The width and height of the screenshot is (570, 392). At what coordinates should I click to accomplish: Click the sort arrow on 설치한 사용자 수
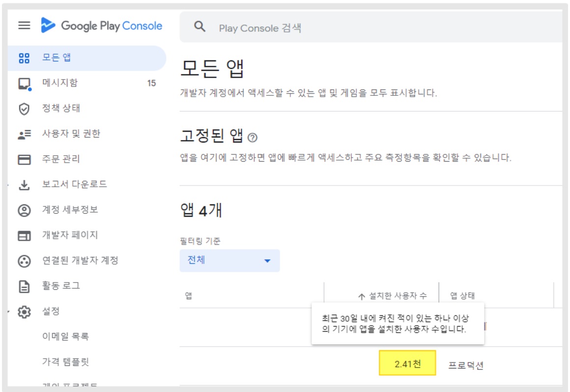click(x=361, y=296)
